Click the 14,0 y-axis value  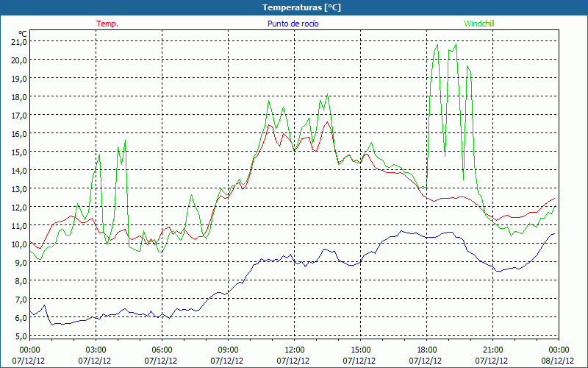coord(19,171)
